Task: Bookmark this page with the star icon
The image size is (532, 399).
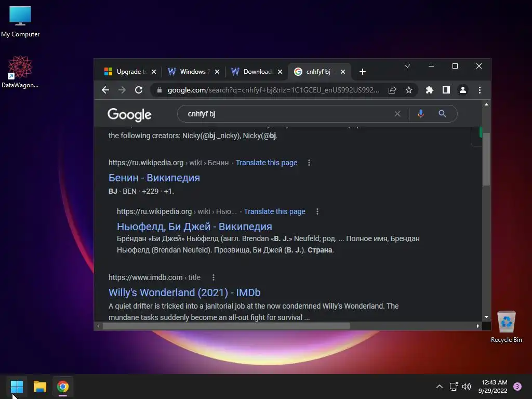Action: (409, 90)
